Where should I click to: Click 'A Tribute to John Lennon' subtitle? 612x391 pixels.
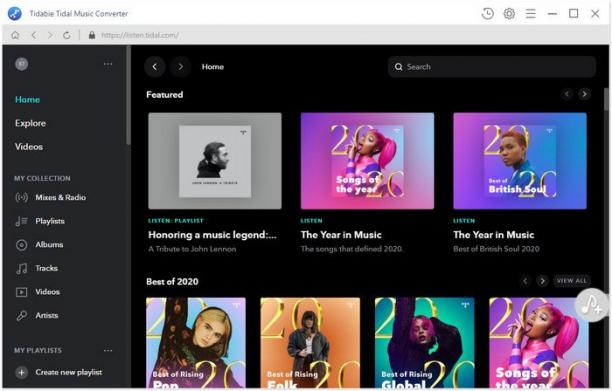192,249
